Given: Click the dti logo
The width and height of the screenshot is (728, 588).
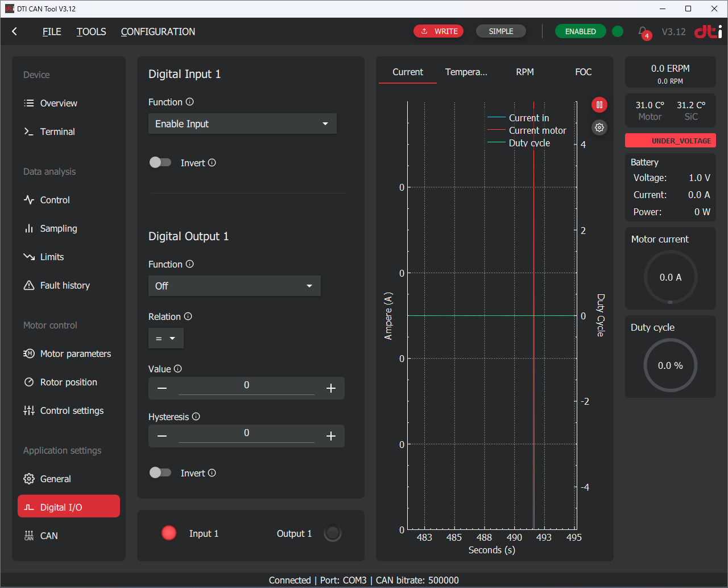Looking at the screenshot, I should click(x=708, y=32).
